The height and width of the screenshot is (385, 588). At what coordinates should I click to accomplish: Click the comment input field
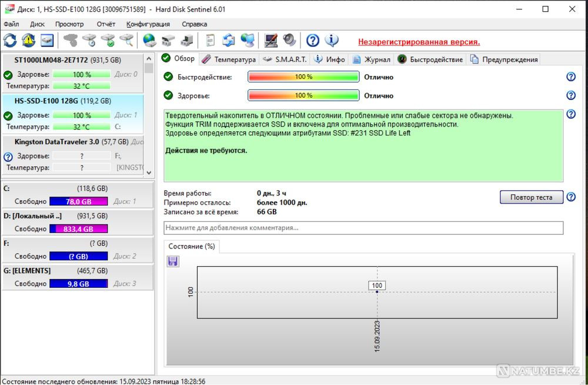click(x=363, y=228)
